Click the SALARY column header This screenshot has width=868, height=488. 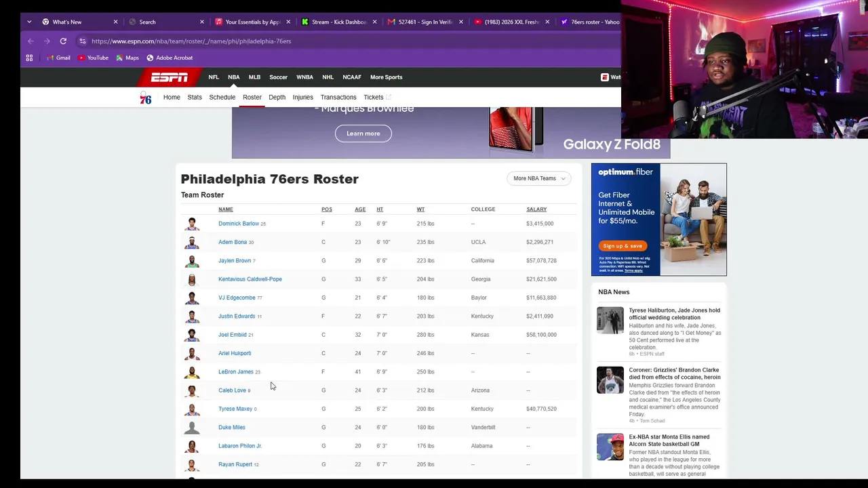click(x=536, y=209)
